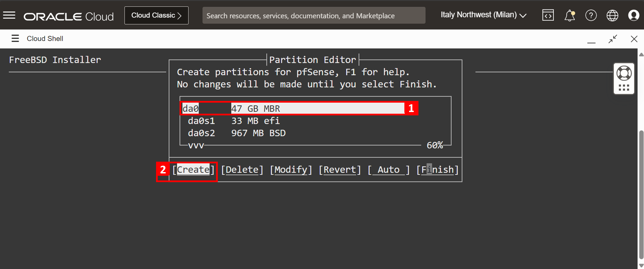The width and height of the screenshot is (644, 269).
Task: Choose the Revert button in Partition Editor
Action: click(340, 170)
